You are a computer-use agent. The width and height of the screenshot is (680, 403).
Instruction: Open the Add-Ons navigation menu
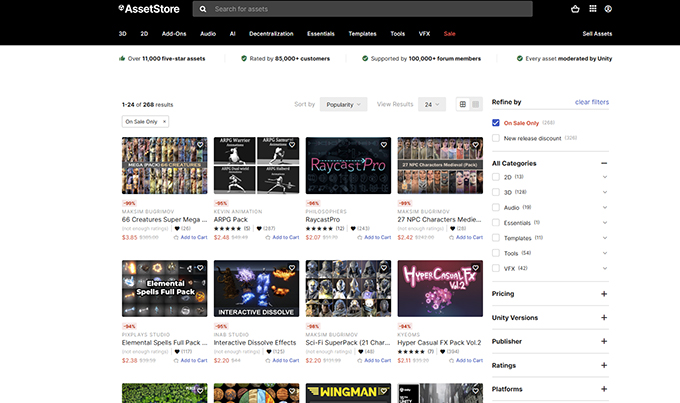174,33
